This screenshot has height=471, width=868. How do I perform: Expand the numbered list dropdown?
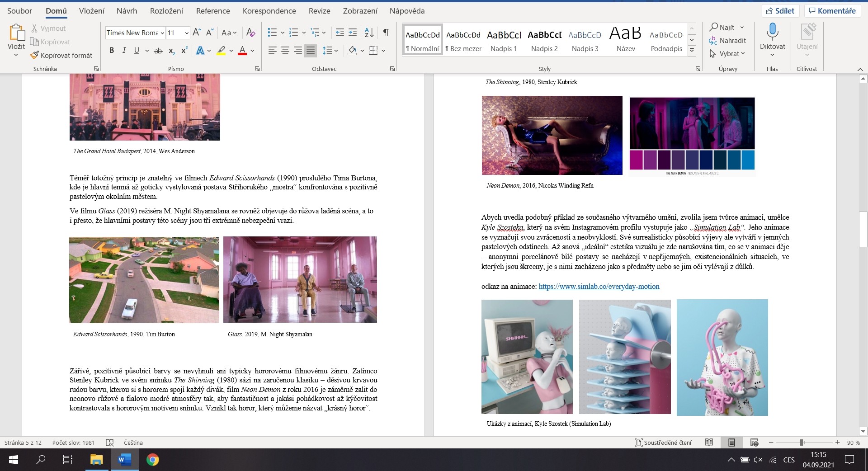(x=304, y=33)
